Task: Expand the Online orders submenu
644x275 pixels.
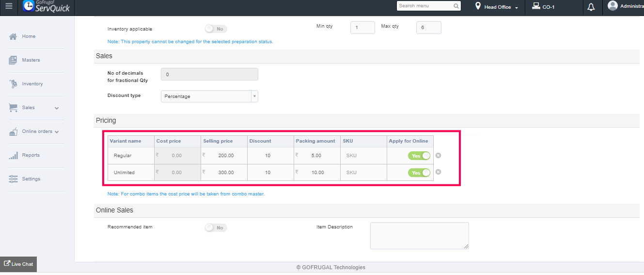Action: click(57, 132)
